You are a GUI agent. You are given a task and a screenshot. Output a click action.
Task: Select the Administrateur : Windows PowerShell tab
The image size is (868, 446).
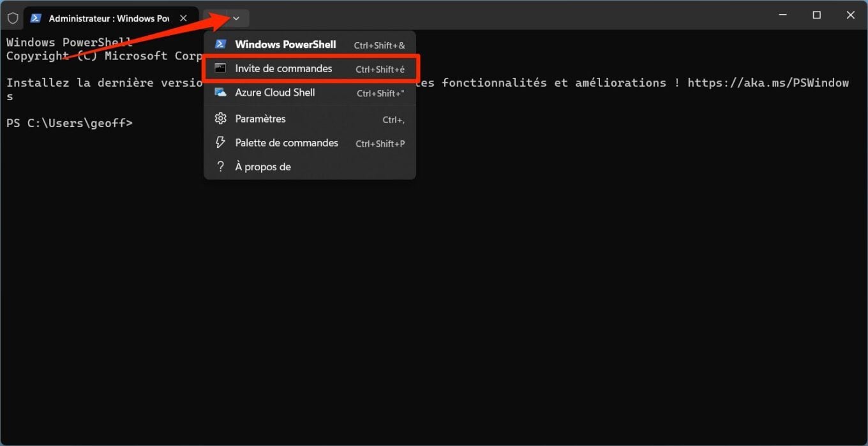(111, 19)
